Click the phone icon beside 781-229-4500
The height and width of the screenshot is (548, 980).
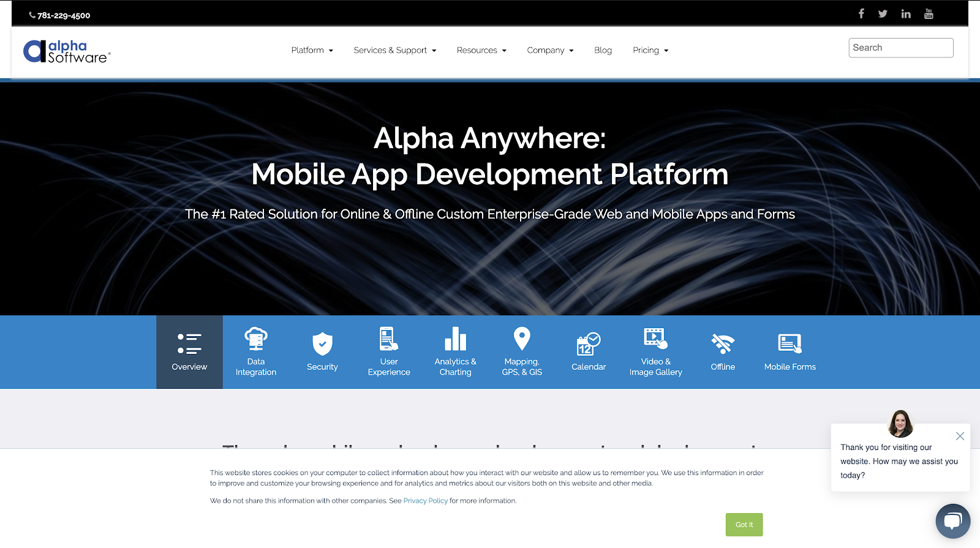click(32, 15)
